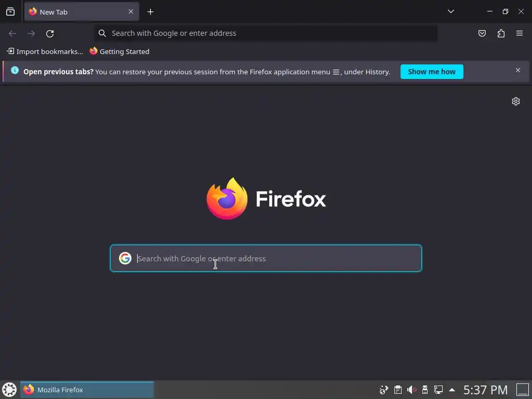Image resolution: width=532 pixels, height=399 pixels.
Task: Expand the list all tabs chevron
Action: [450, 11]
